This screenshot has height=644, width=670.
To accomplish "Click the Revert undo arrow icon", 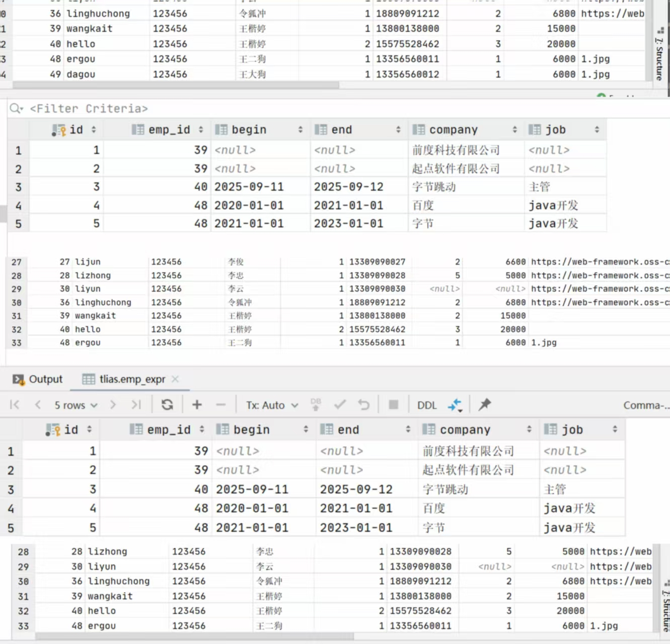I will 363,405.
